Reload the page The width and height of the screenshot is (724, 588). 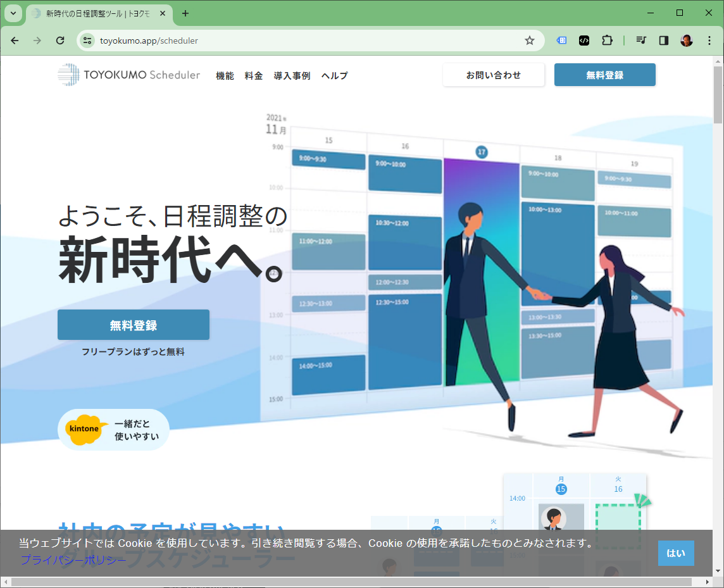(60, 41)
